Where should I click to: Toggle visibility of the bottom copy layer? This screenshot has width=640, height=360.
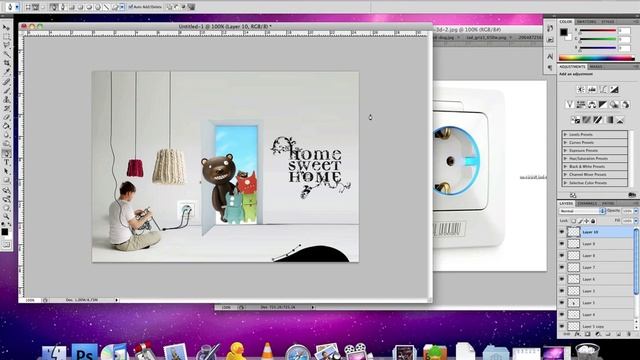click(562, 326)
